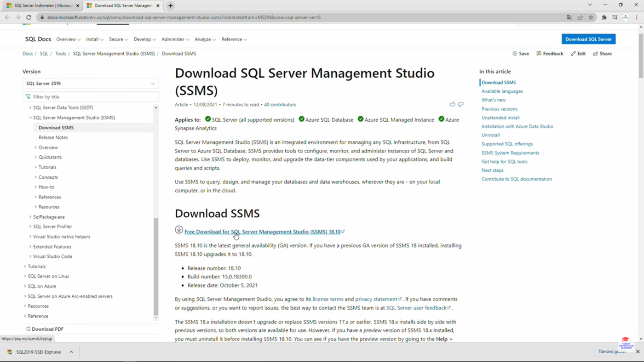Click the Download PDF icon in sidebar
The image size is (644, 362).
(29, 329)
